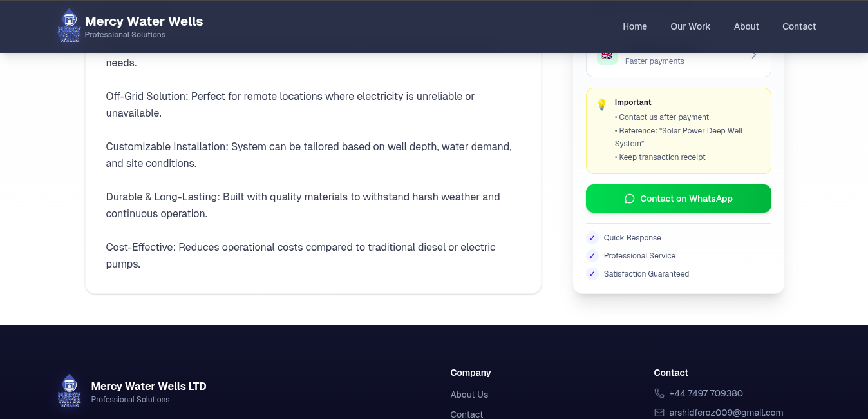Click the water drop logo in the footer
Screen dimensions: 868x419
[x=69, y=391]
